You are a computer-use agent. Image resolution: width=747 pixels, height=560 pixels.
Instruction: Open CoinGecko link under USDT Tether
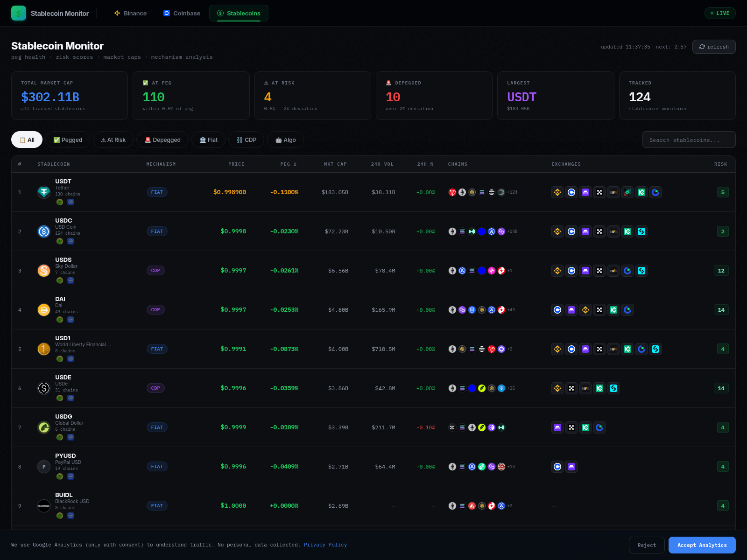pos(60,202)
